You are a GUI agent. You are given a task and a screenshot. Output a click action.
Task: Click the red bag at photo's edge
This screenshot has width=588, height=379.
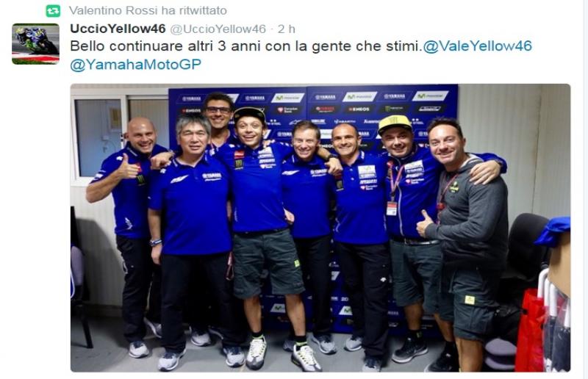pos(531,330)
